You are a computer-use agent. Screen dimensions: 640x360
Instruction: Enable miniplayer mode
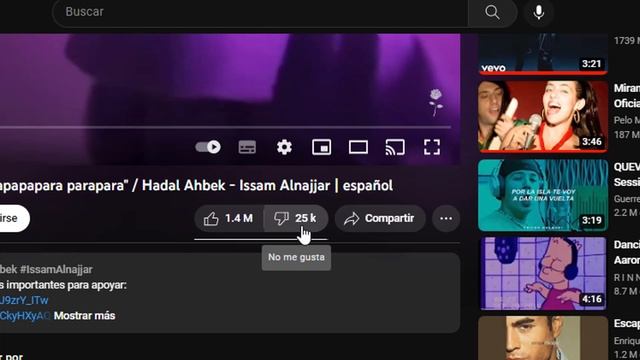[321, 147]
